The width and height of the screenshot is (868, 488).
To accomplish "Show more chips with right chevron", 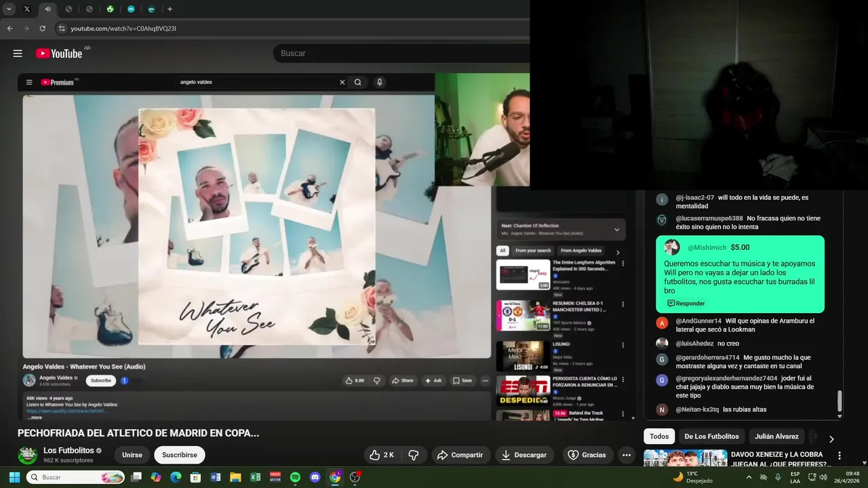I will click(831, 439).
